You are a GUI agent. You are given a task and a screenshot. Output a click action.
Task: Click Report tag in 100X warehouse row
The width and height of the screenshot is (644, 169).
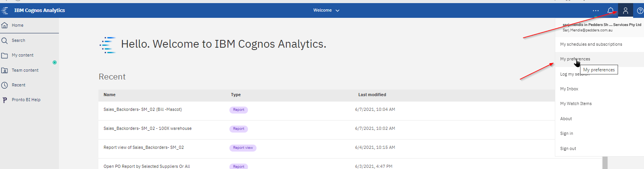coord(239,129)
